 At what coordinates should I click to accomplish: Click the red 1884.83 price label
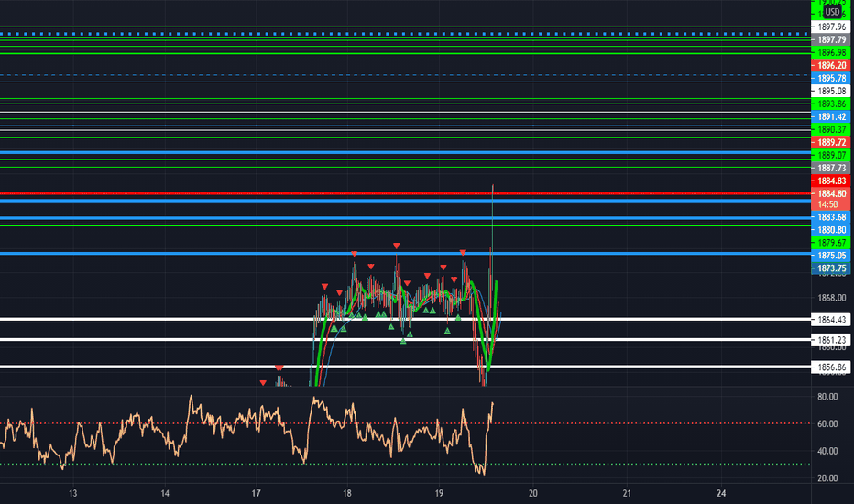click(x=830, y=181)
